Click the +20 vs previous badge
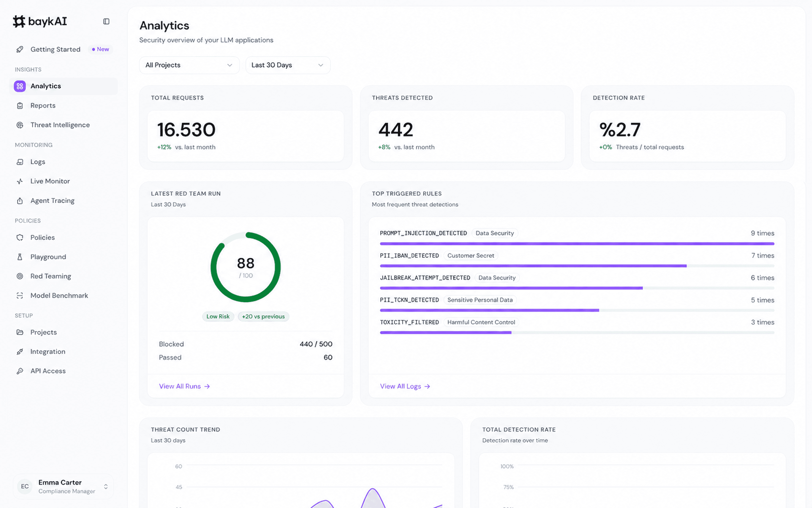The image size is (812, 508). tap(263, 316)
